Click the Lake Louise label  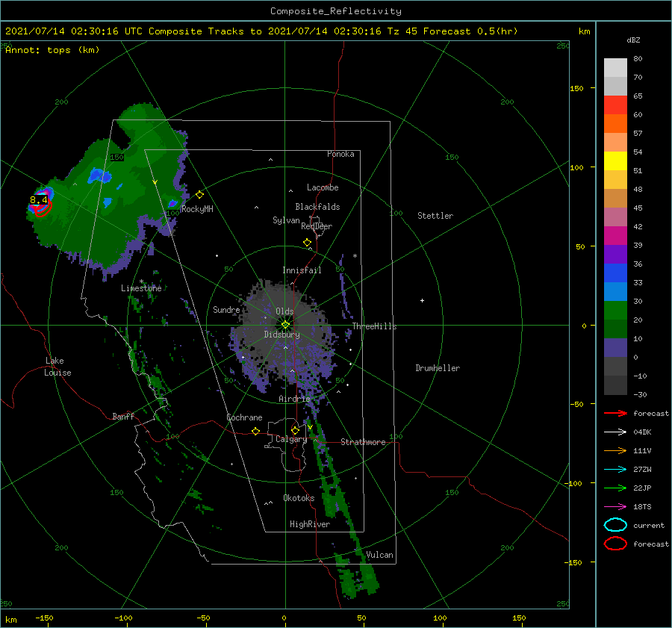(57, 367)
